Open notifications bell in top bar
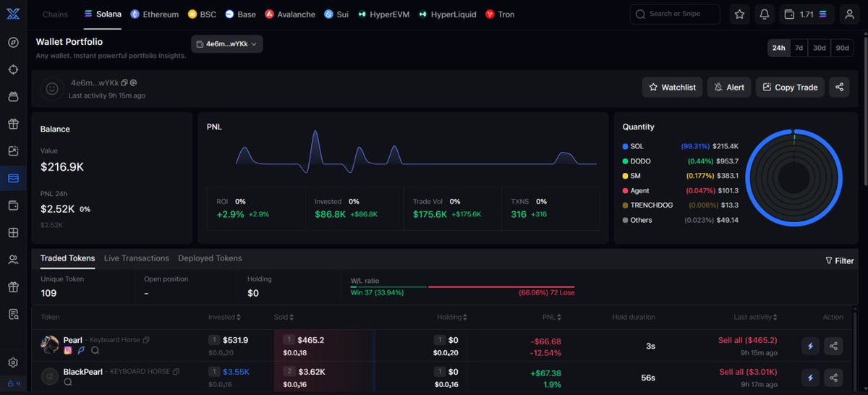Viewport: 868px width, 395px height. pos(765,14)
